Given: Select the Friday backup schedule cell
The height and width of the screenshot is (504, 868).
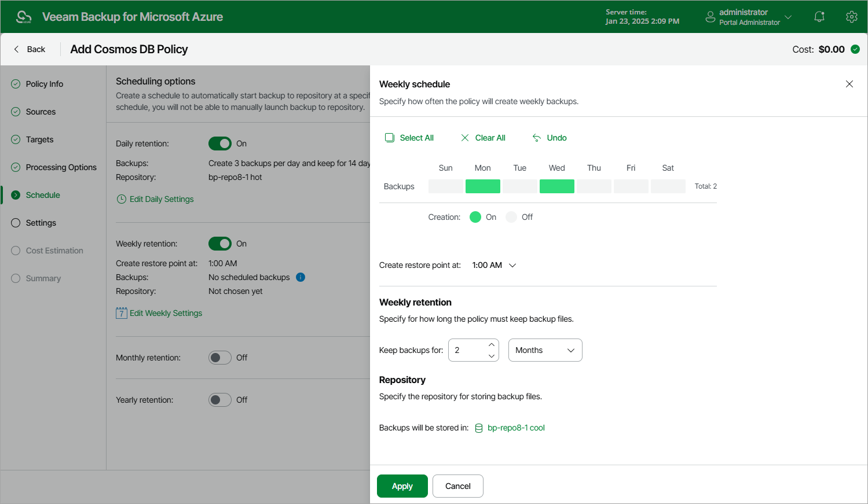Looking at the screenshot, I should [x=631, y=186].
